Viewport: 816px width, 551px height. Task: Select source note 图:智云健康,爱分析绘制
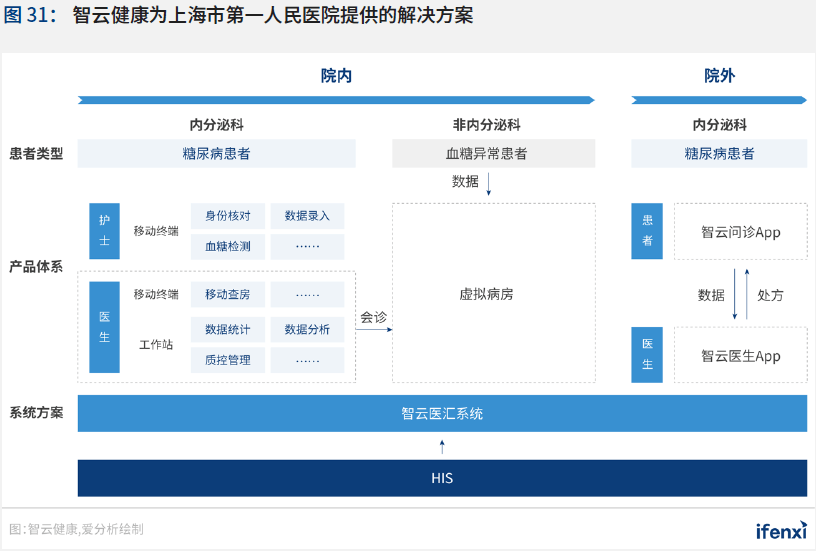[76, 529]
